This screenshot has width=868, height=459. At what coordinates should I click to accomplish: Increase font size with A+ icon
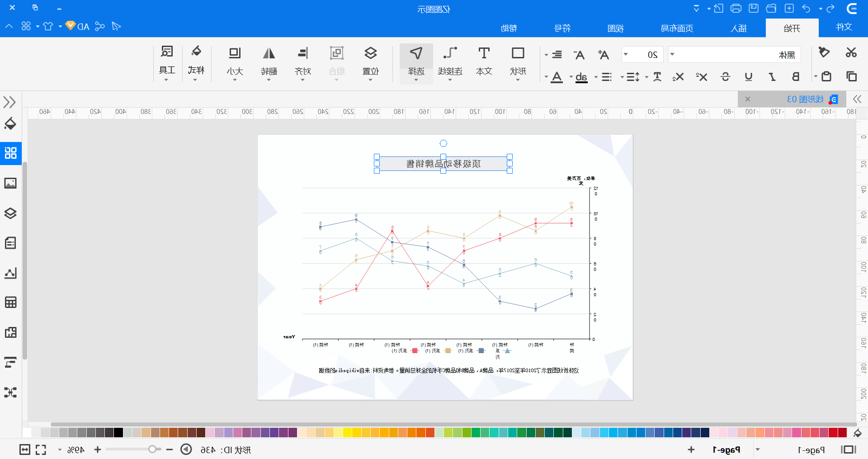tap(603, 55)
